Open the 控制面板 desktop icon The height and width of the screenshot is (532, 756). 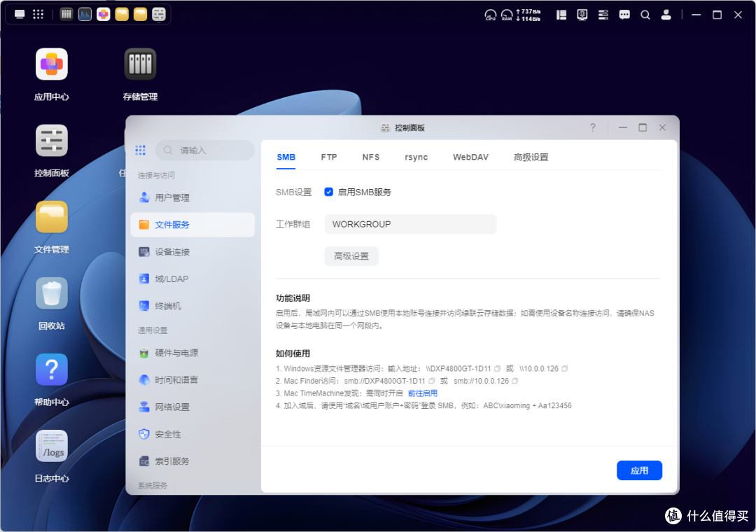click(52, 141)
